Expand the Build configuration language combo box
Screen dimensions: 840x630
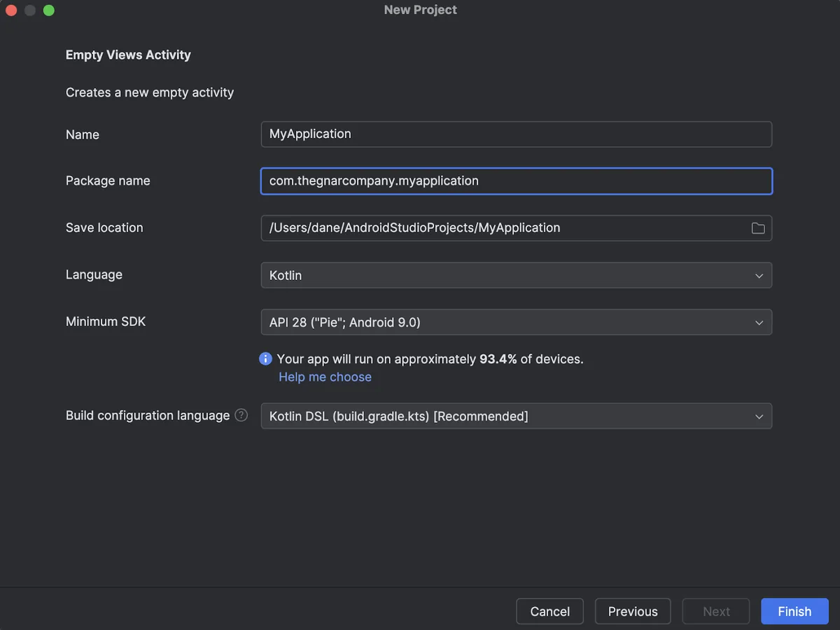click(517, 416)
